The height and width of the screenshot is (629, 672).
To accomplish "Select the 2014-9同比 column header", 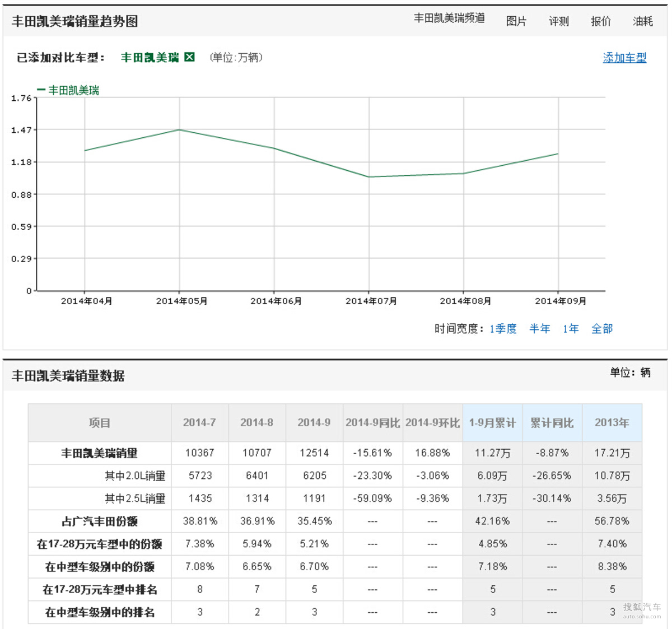I will [372, 423].
